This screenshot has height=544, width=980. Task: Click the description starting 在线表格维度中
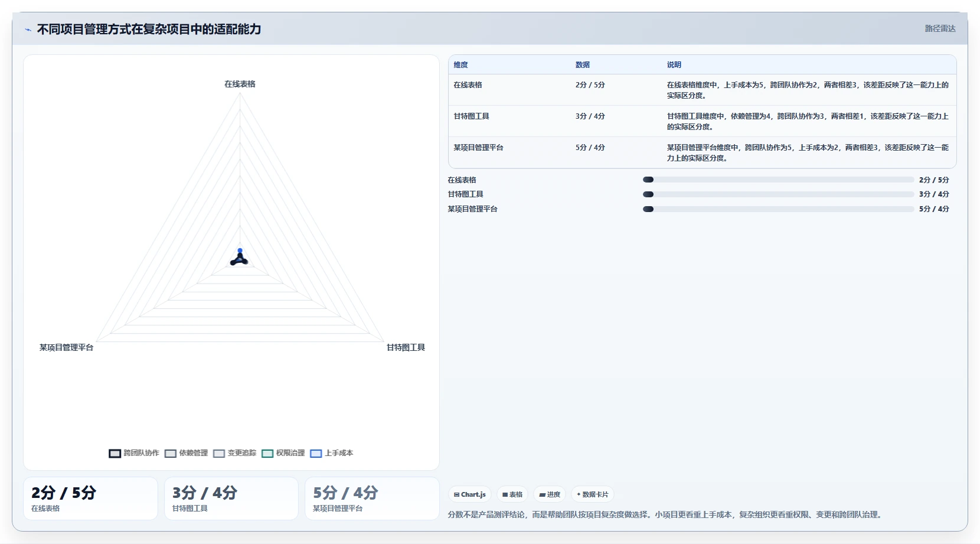[808, 90]
